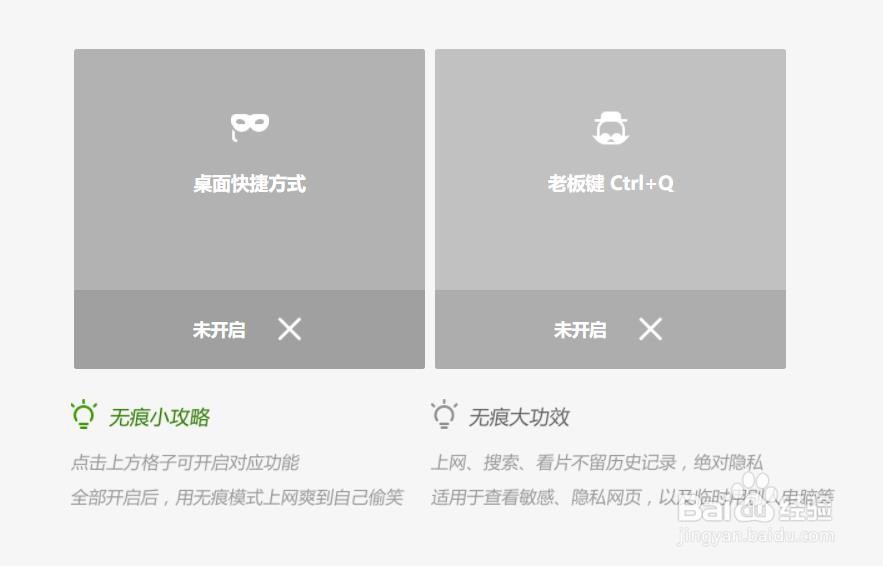Click the gray lightbulb icon
The height and width of the screenshot is (566, 883).
point(444,415)
